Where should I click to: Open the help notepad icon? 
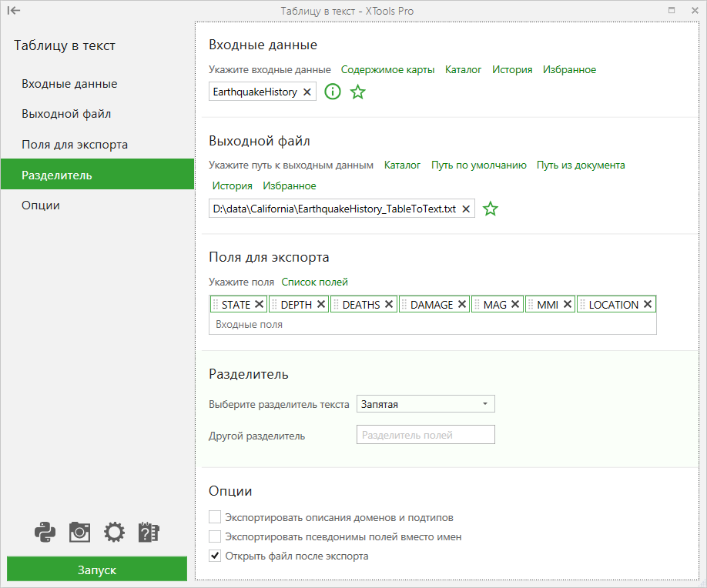[x=149, y=532]
